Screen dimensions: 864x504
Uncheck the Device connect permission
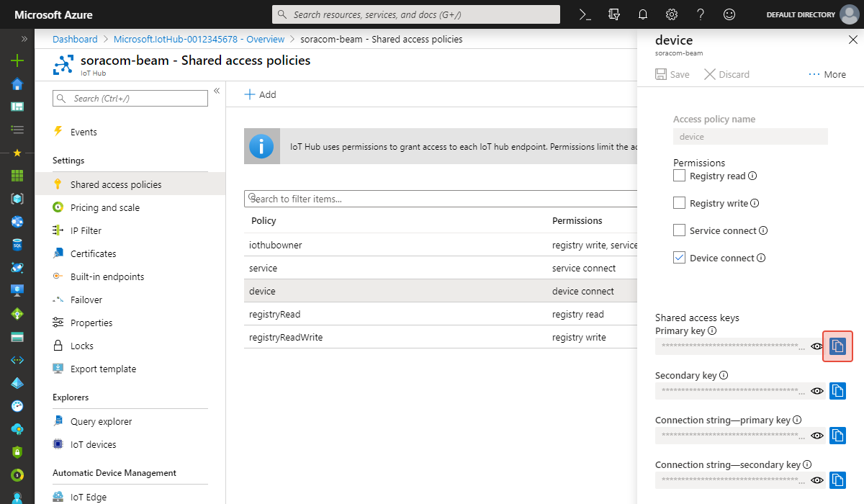pyautogui.click(x=679, y=257)
